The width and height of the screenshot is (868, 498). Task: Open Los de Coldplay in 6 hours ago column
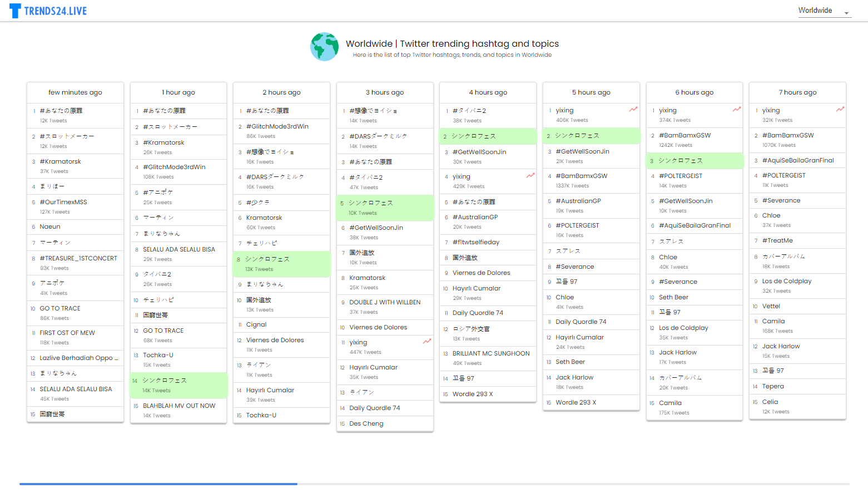tap(683, 328)
